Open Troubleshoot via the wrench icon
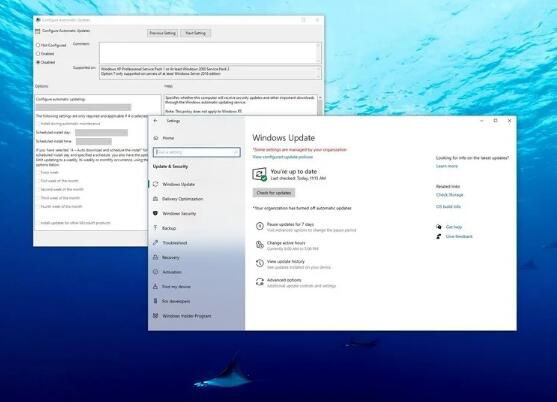The width and height of the screenshot is (557, 402). point(156,243)
